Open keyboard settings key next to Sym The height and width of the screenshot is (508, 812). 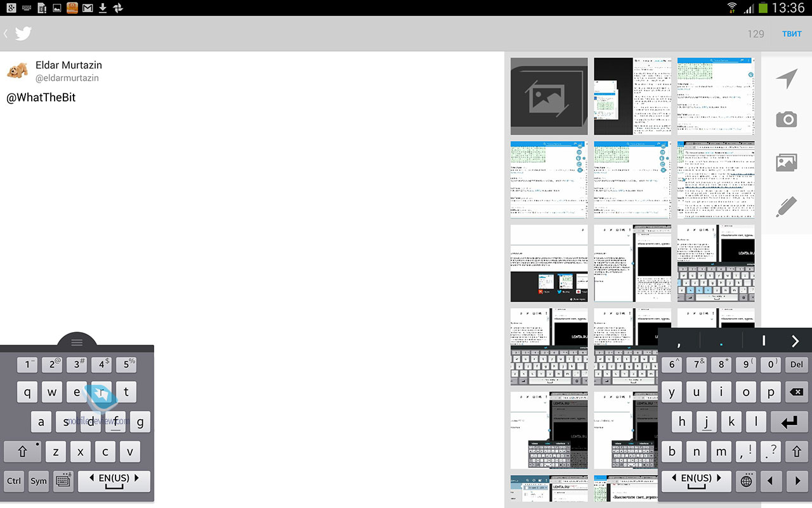tap(63, 481)
